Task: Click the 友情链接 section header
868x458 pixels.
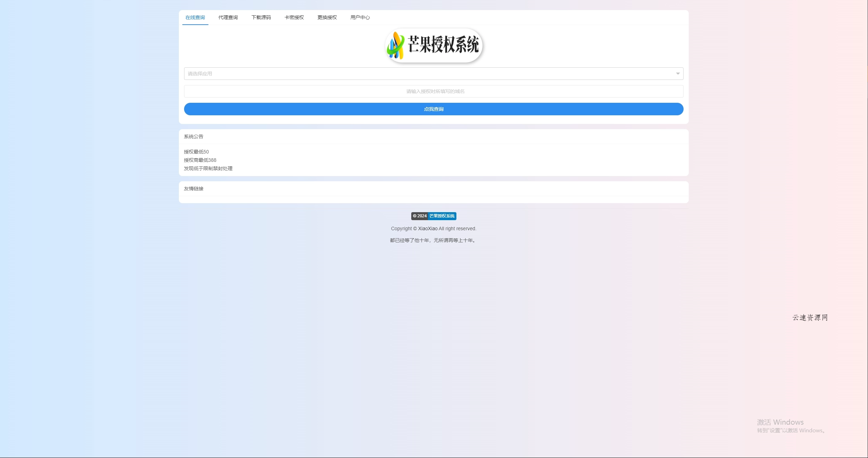Action: pos(193,189)
